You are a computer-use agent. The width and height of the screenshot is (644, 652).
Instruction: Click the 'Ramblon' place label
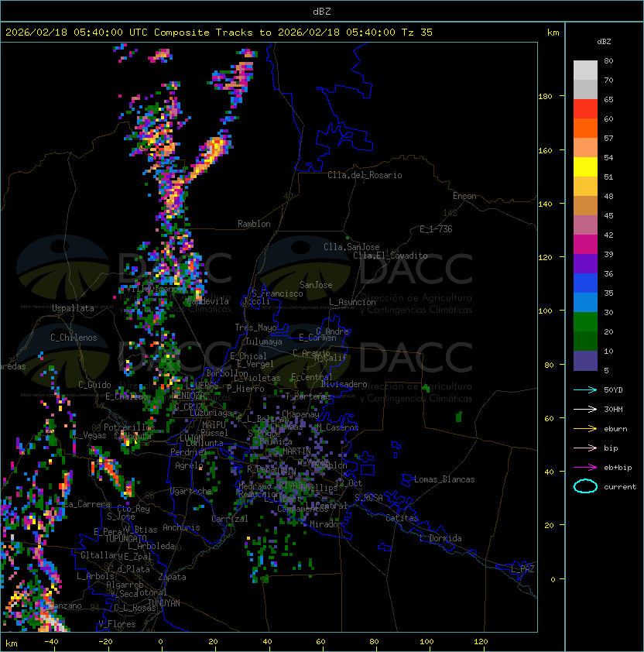pyautogui.click(x=254, y=224)
